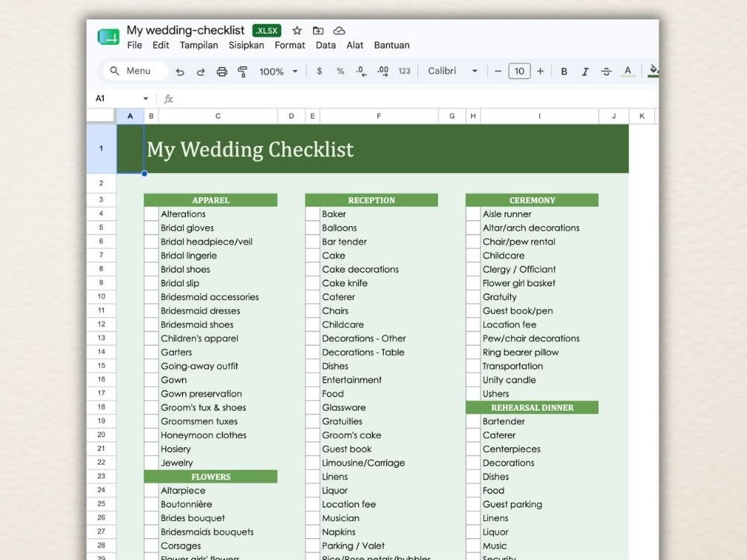This screenshot has height=560, width=747.
Task: Click the select-all corner box
Action: pos(101,116)
